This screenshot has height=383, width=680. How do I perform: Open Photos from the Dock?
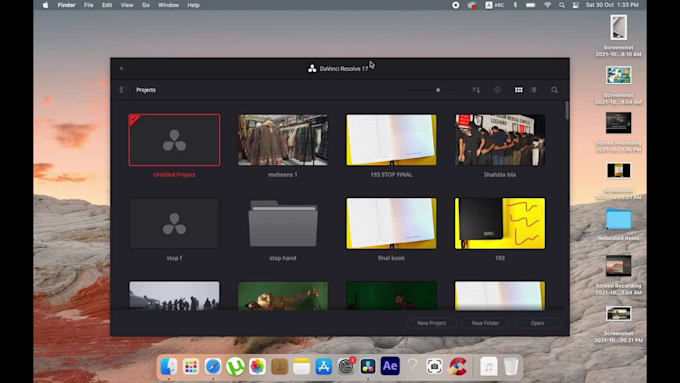257,367
